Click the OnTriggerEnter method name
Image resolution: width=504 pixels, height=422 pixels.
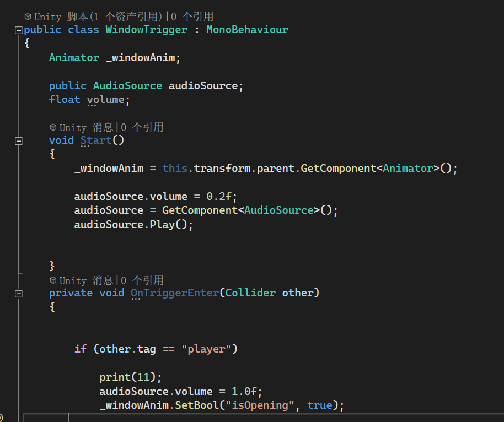click(175, 293)
